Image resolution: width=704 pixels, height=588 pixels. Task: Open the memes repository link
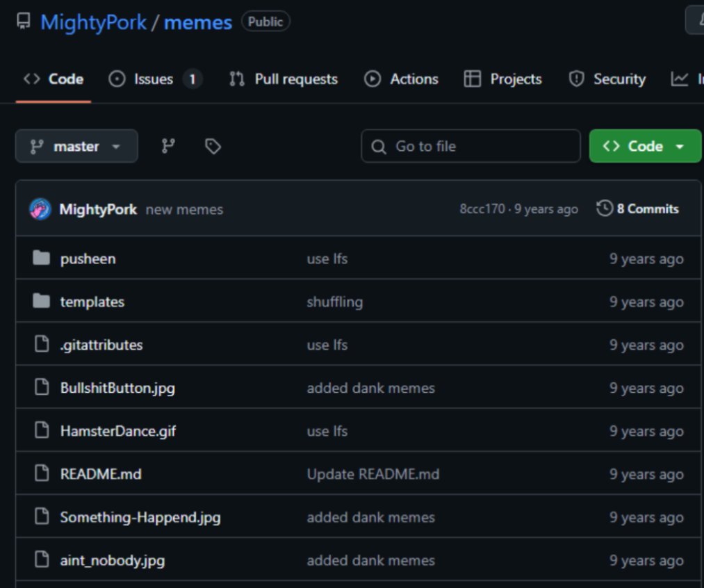197,22
